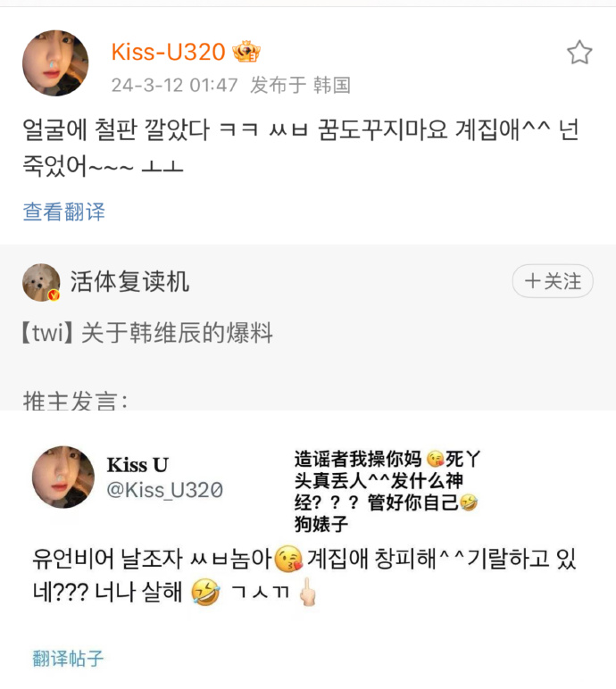This screenshot has width=616, height=689.
Task: Open Kiss-U320's profile picture at top
Action: click(55, 63)
